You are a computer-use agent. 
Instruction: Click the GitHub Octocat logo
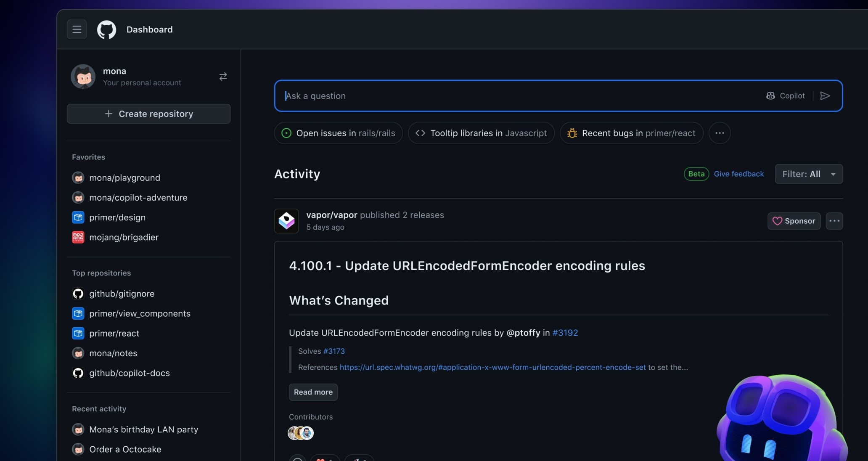[106, 29]
